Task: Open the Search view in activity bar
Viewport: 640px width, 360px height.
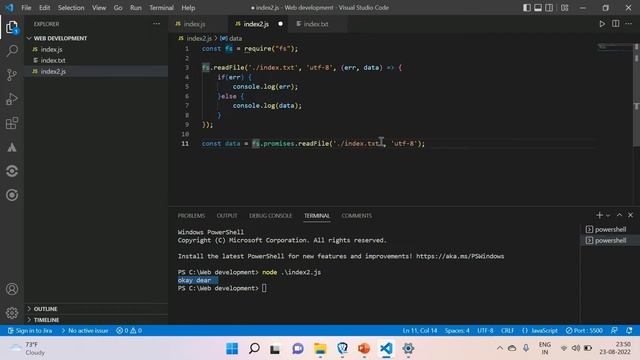Action: pos(12,51)
